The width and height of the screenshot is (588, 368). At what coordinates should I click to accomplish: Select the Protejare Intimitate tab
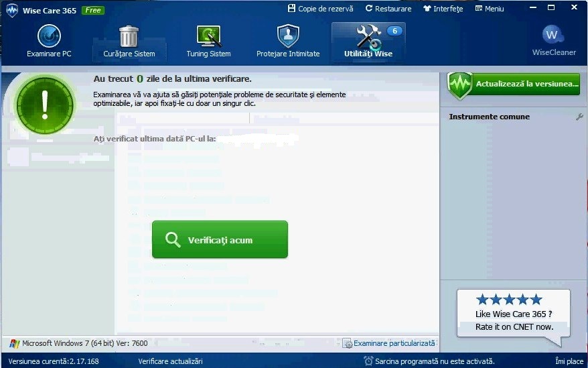[288, 42]
